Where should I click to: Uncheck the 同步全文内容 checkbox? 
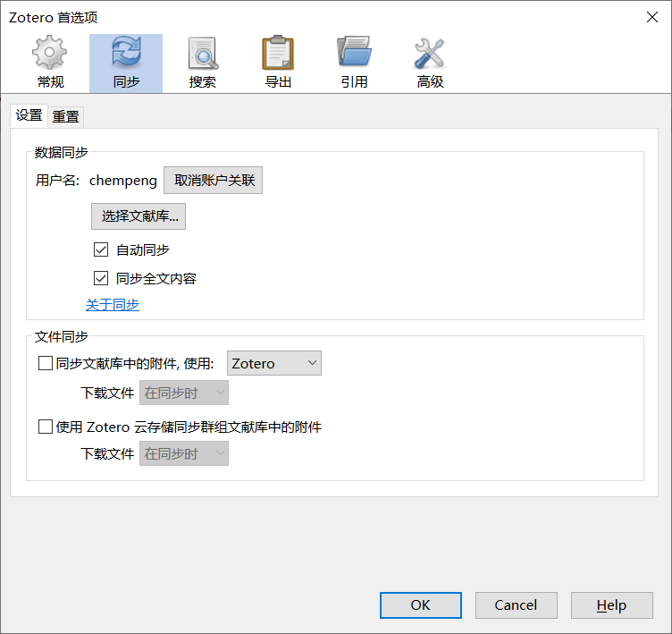[x=101, y=278]
